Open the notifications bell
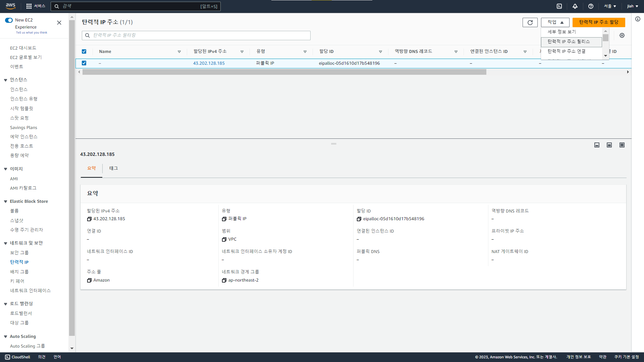The image size is (644, 362). (x=575, y=6)
